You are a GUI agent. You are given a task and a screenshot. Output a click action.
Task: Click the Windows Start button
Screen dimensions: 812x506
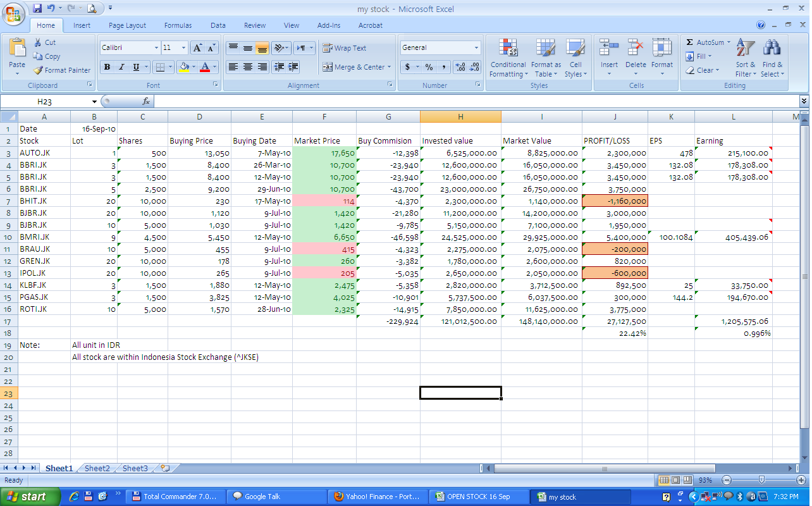pos(30,497)
